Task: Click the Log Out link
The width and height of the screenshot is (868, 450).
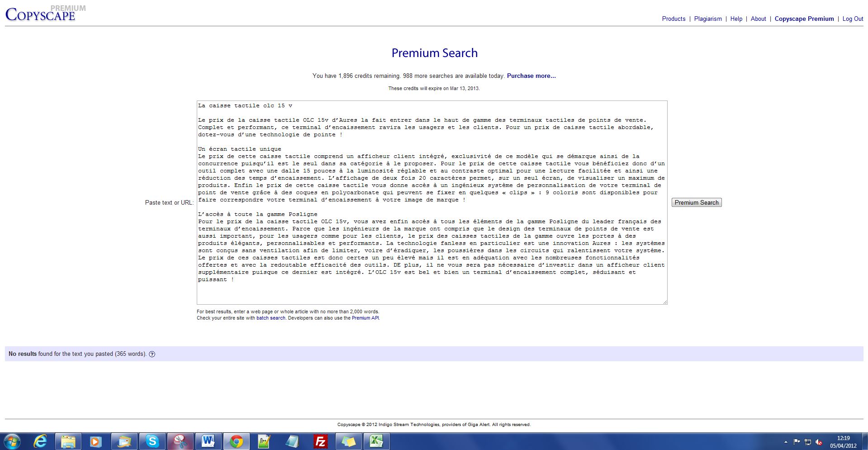Action: (853, 19)
